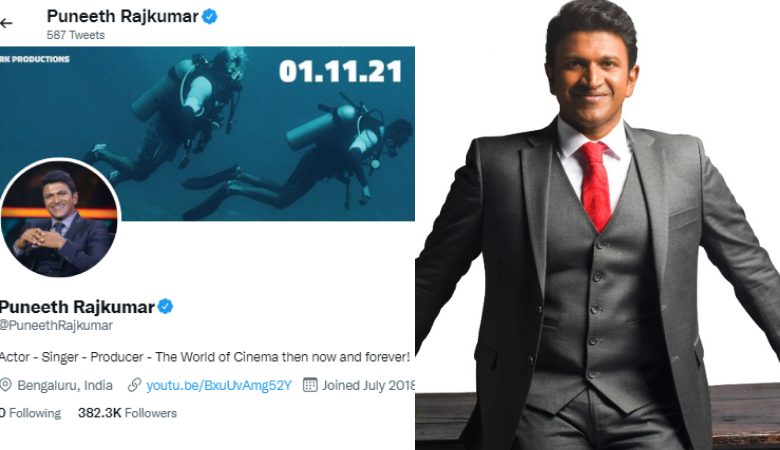Click the 01.11.21 date on banner

(340, 71)
